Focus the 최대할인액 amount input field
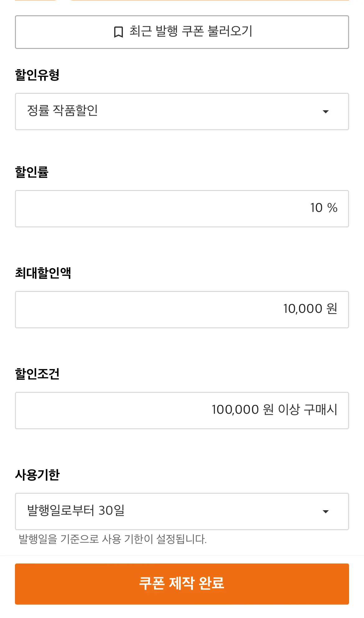The image size is (364, 618). tap(149, 309)
